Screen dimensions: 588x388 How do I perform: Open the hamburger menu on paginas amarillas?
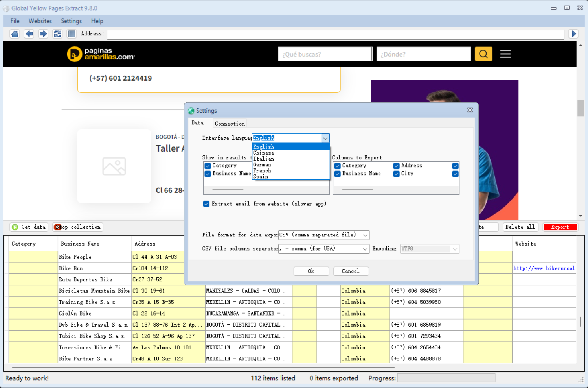point(505,54)
